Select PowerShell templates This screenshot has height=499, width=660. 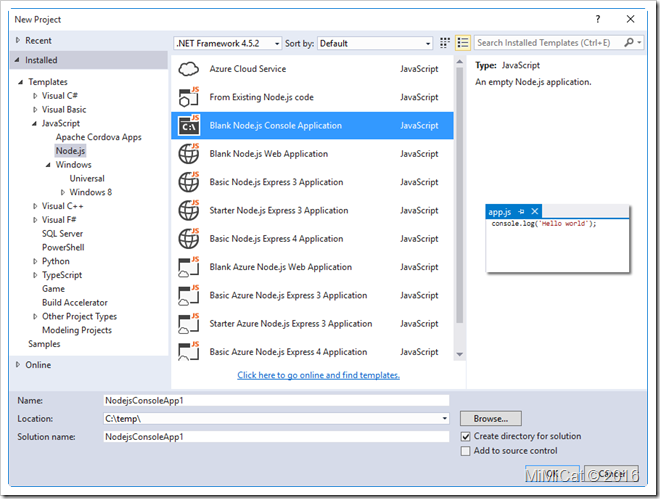(x=63, y=247)
